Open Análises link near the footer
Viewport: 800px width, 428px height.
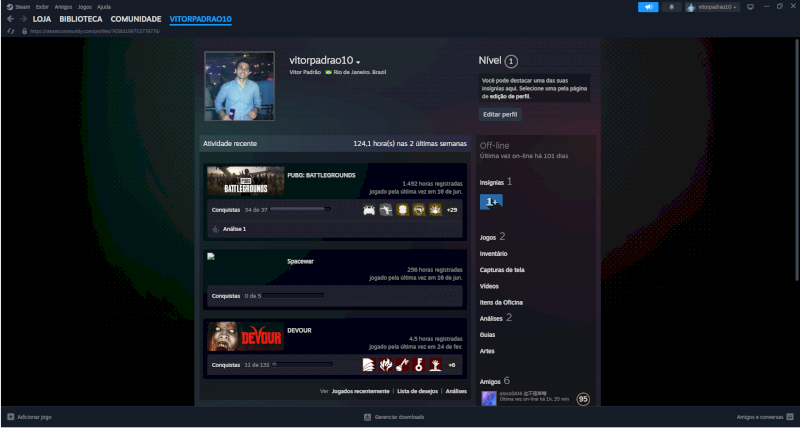456,391
